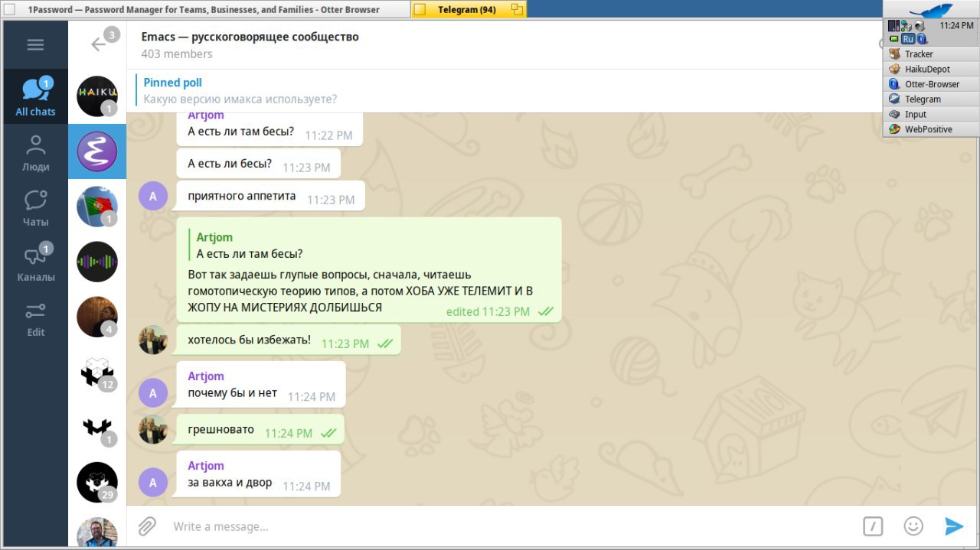The height and width of the screenshot is (550, 980).
Task: Click the quoted reply from Artjom
Action: [x=249, y=246]
